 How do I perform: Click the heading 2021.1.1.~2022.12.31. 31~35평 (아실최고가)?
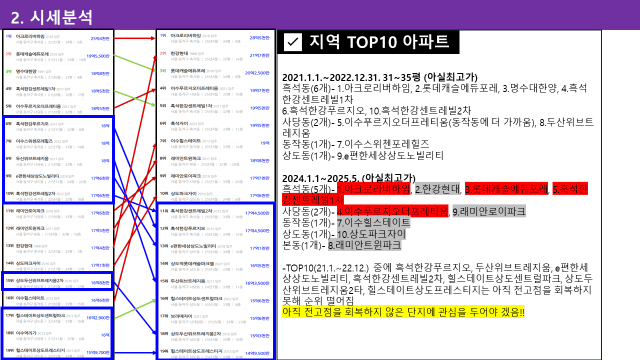pyautogui.click(x=380, y=77)
